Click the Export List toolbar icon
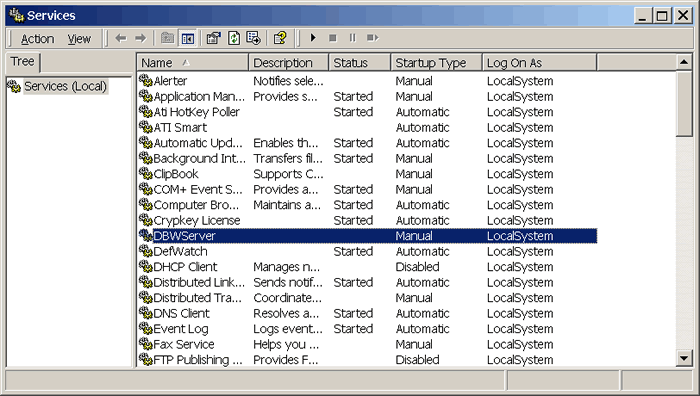This screenshot has height=396, width=700. pyautogui.click(x=254, y=38)
